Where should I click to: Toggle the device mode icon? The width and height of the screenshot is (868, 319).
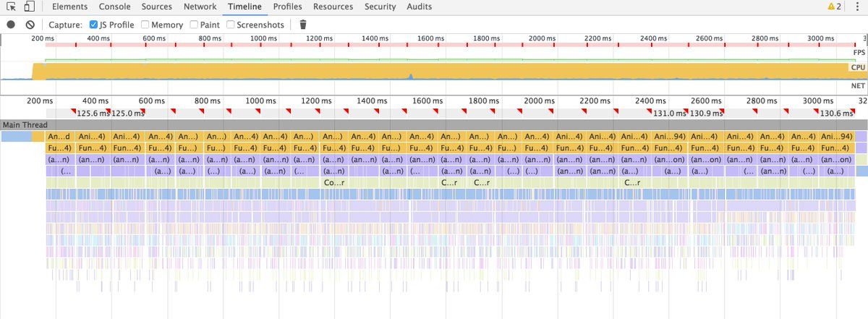(x=30, y=7)
